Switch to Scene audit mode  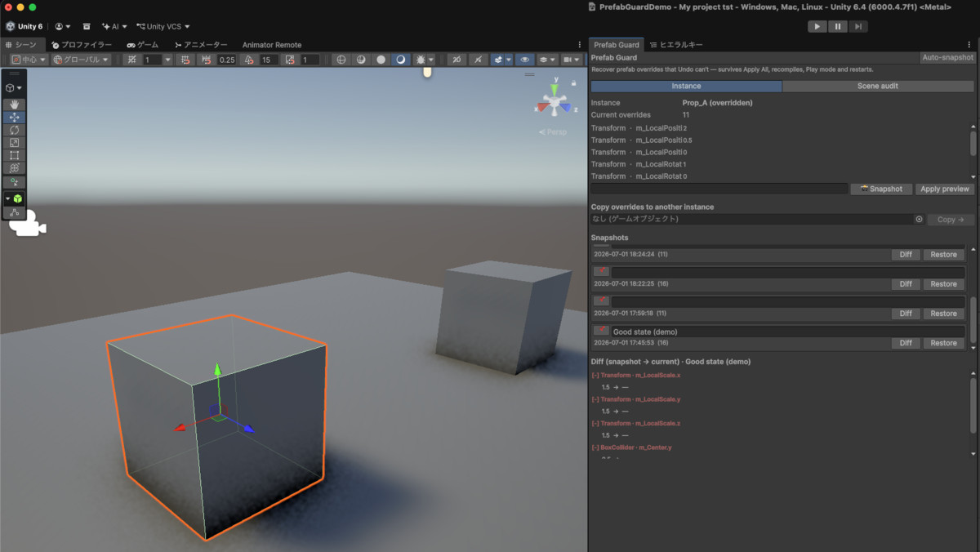[878, 86]
